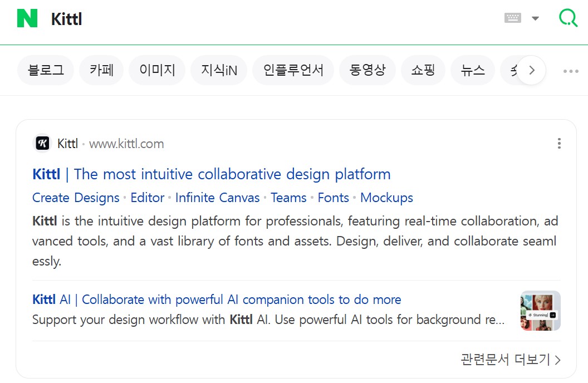Open the Teams sublink
588x383 pixels.
289,198
